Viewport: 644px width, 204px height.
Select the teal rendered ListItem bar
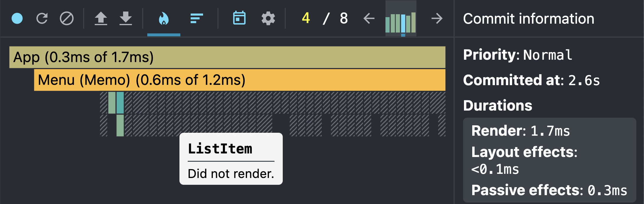point(120,103)
